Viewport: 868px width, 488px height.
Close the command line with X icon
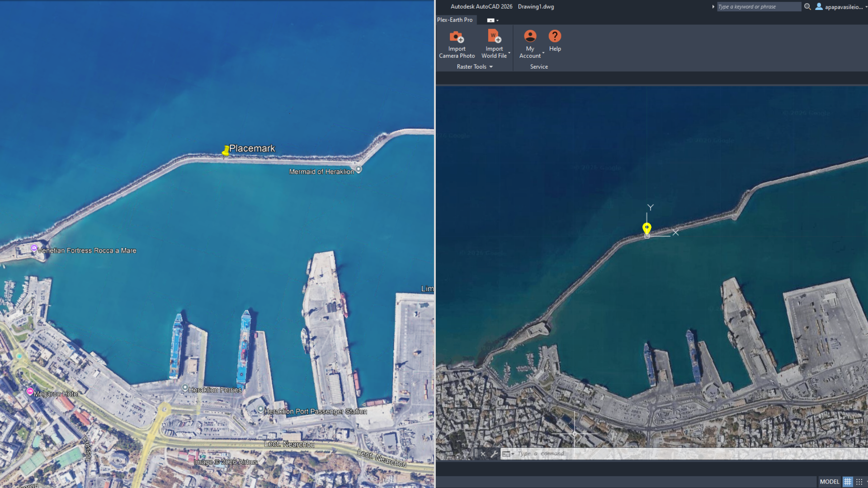(483, 454)
